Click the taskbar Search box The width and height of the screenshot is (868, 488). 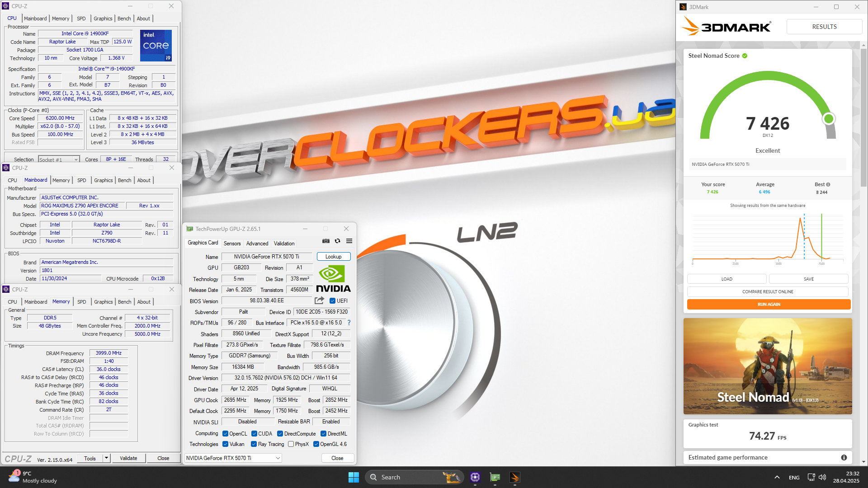coord(414,477)
